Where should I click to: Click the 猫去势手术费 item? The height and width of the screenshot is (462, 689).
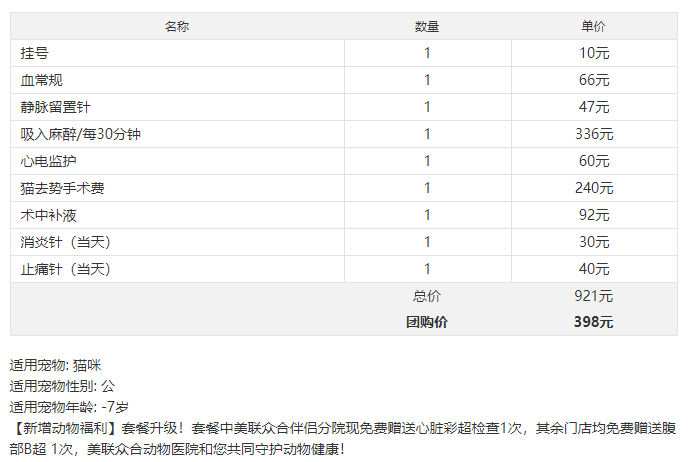point(62,188)
